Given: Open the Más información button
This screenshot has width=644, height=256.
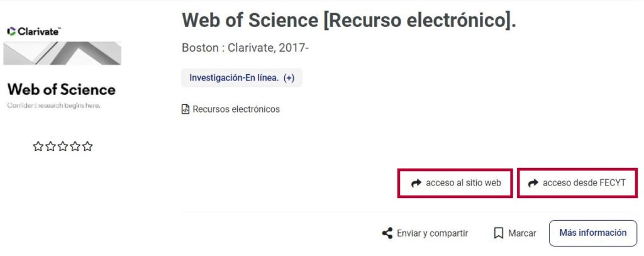Looking at the screenshot, I should tap(592, 233).
